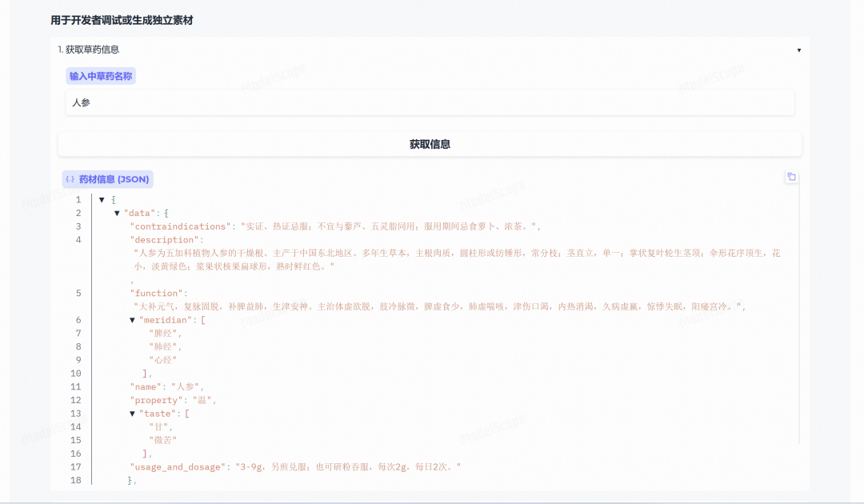The height and width of the screenshot is (504, 864).
Task: Click the JSON braces icon beside 药材信息
Action: pos(70,179)
